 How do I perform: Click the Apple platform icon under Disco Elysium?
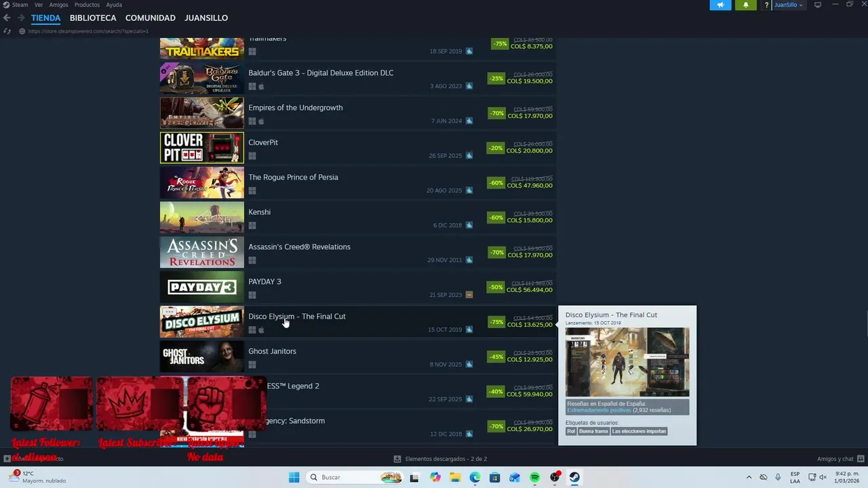(x=261, y=330)
